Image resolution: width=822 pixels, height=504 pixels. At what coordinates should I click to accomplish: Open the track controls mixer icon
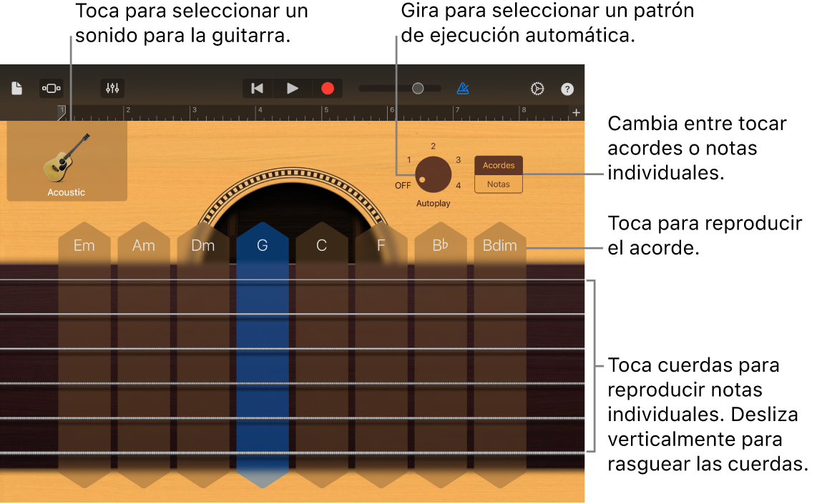click(112, 88)
